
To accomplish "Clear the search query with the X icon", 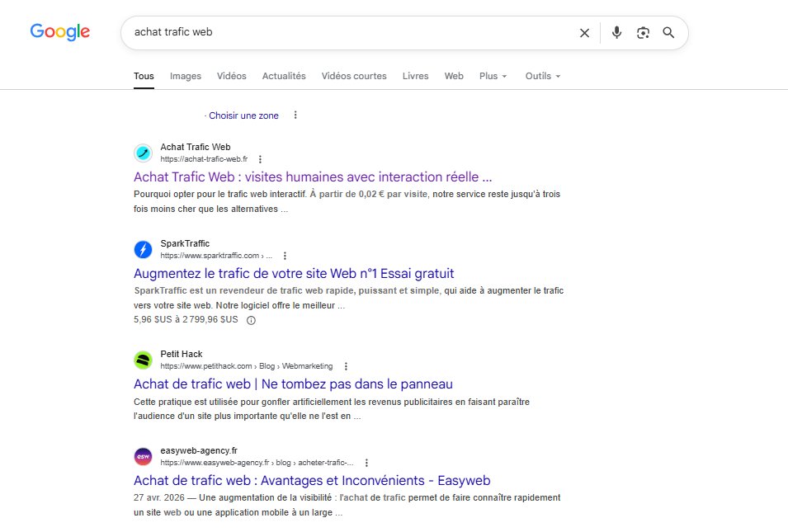I will (584, 33).
